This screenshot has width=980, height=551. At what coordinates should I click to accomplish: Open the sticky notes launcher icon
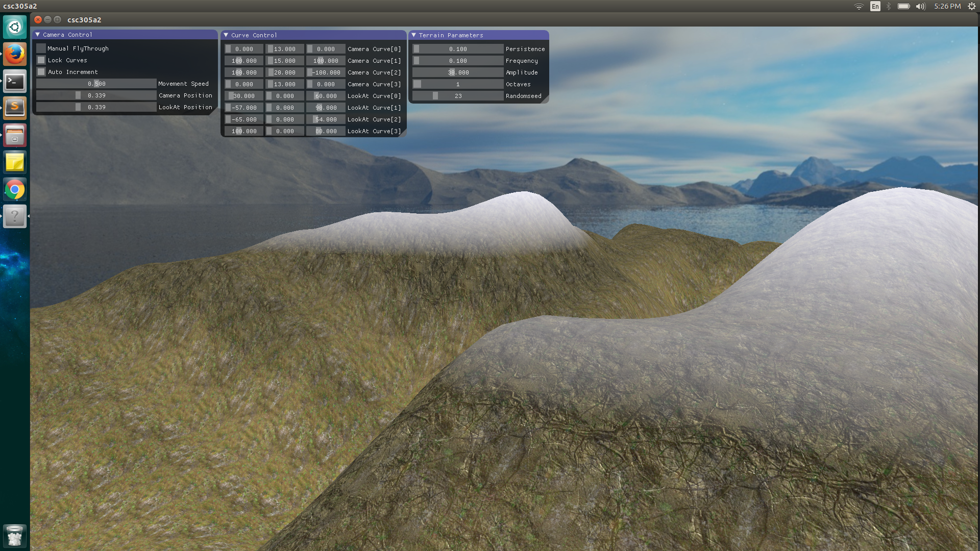(x=15, y=163)
